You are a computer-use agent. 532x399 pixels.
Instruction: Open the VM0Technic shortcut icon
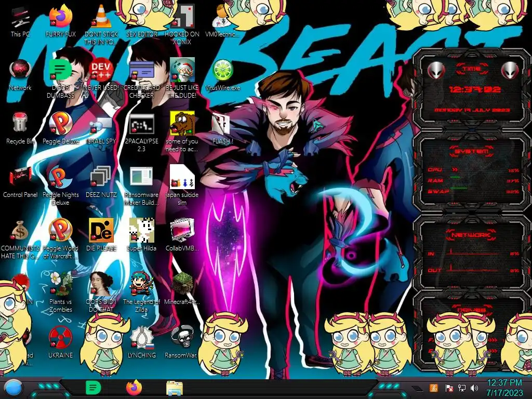221,17
